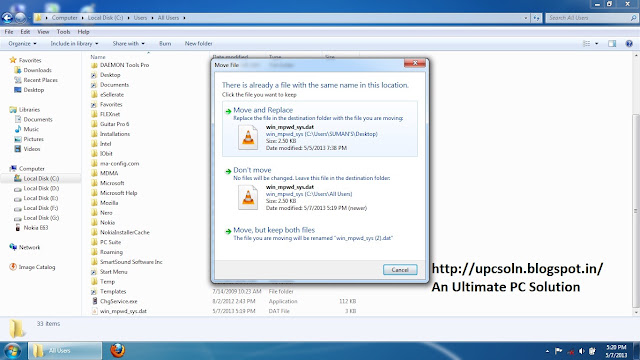Click the VLC file icon under Don't move

coord(248,198)
